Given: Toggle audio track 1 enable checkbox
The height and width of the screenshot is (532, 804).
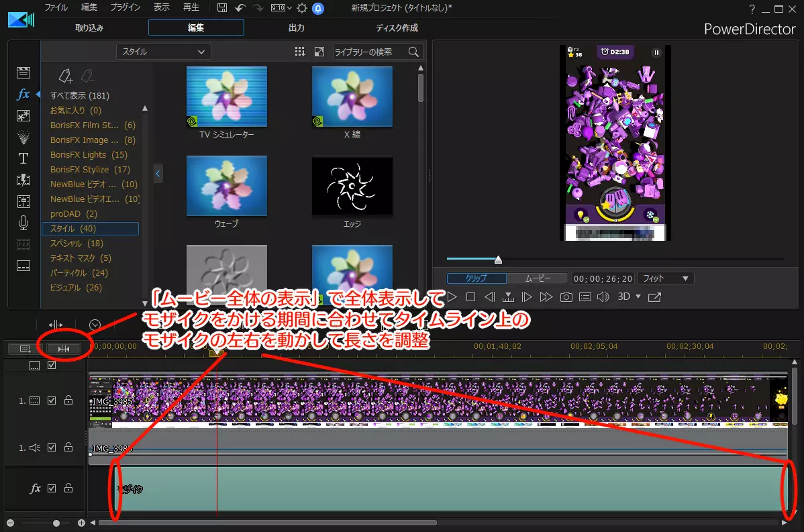Looking at the screenshot, I should pos(52,447).
